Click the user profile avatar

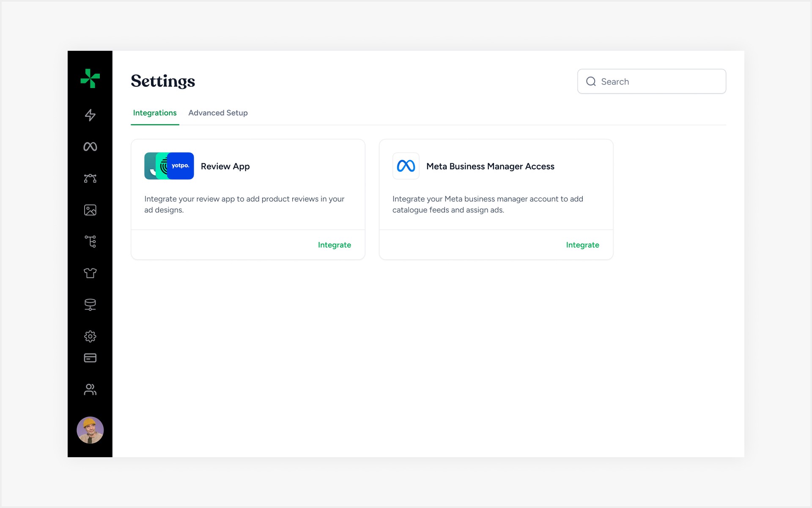tap(90, 430)
